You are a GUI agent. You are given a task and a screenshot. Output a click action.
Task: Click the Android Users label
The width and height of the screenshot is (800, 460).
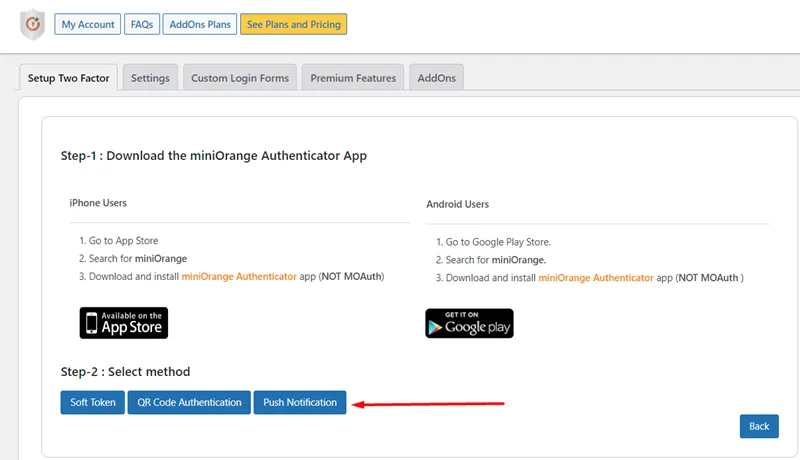[458, 205]
